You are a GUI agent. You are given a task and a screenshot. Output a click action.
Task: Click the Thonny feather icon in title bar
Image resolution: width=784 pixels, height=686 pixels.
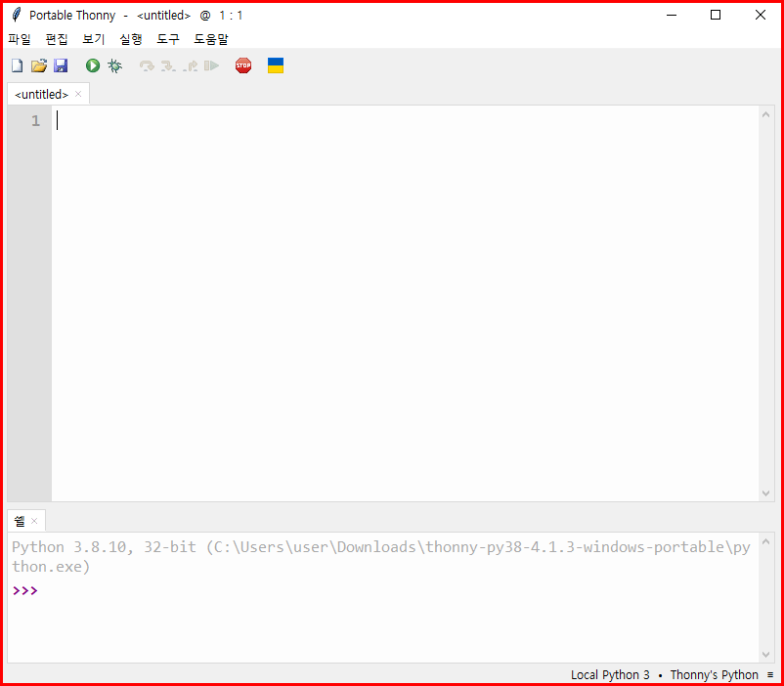tap(17, 15)
